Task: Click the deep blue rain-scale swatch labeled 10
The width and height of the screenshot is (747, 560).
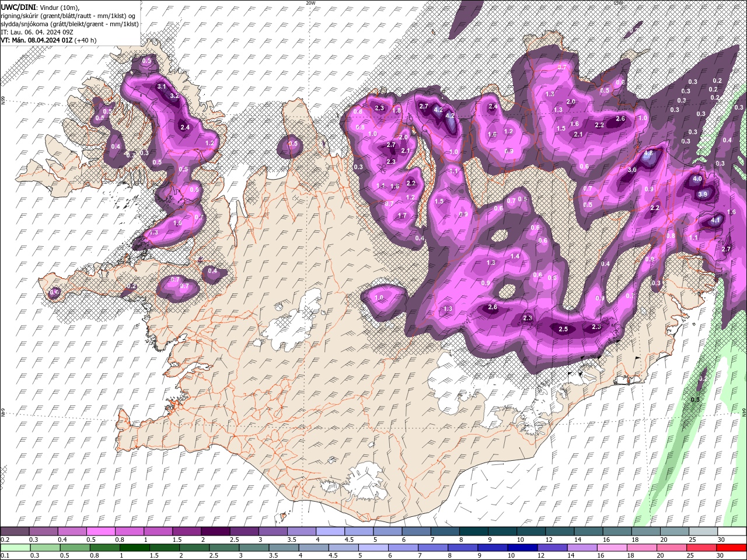Action: pos(523,548)
